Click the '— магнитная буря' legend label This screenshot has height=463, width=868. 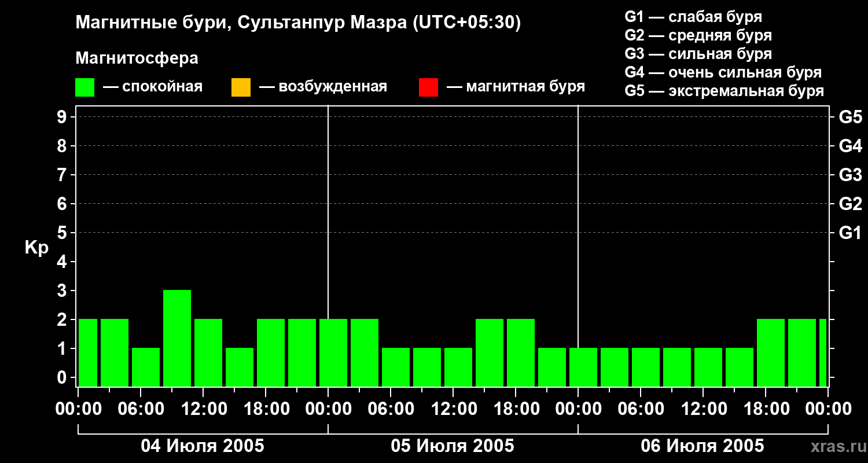click(x=516, y=87)
